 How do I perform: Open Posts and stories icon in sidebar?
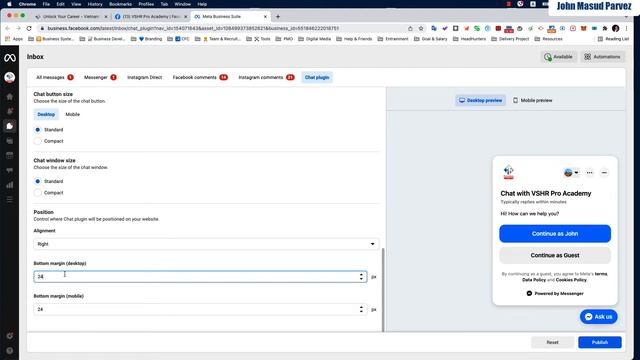(x=10, y=141)
